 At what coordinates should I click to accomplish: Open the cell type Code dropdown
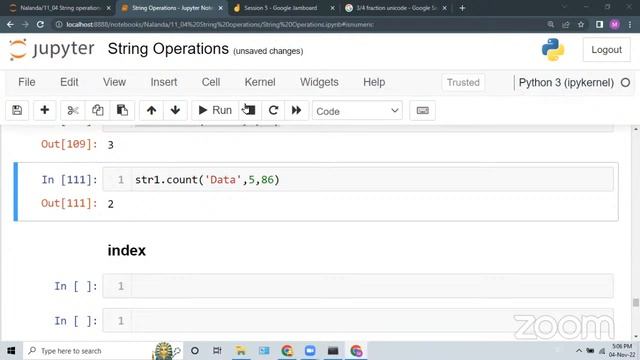click(357, 111)
